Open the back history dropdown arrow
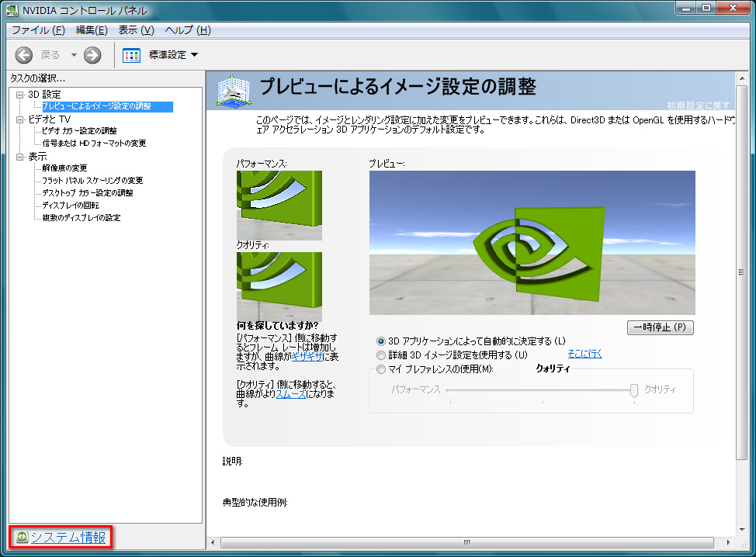Screen dimensions: 756x557 (x=74, y=55)
